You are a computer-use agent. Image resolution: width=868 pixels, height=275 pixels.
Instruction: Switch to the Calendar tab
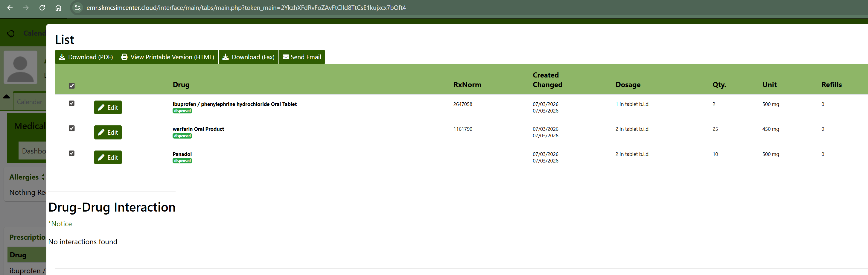[30, 102]
